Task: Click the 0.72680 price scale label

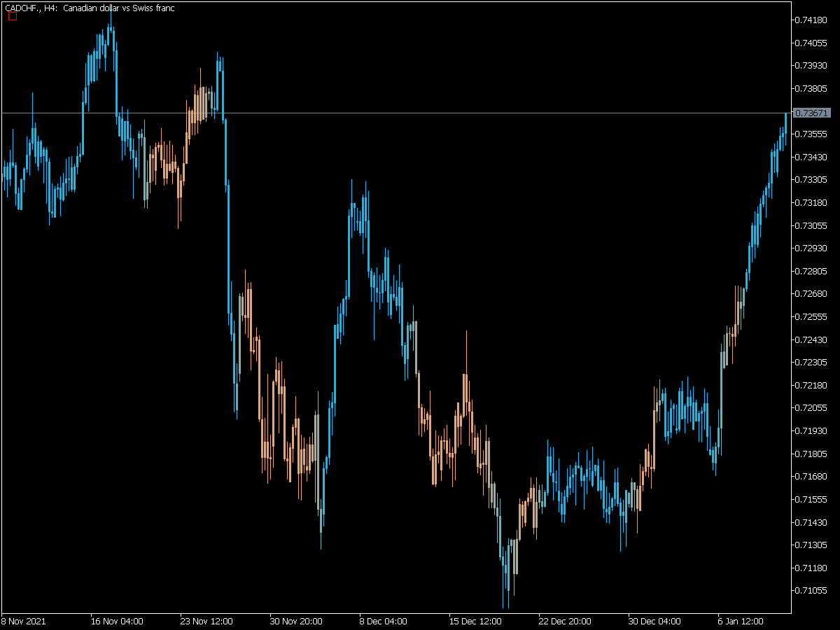Action: (x=811, y=294)
